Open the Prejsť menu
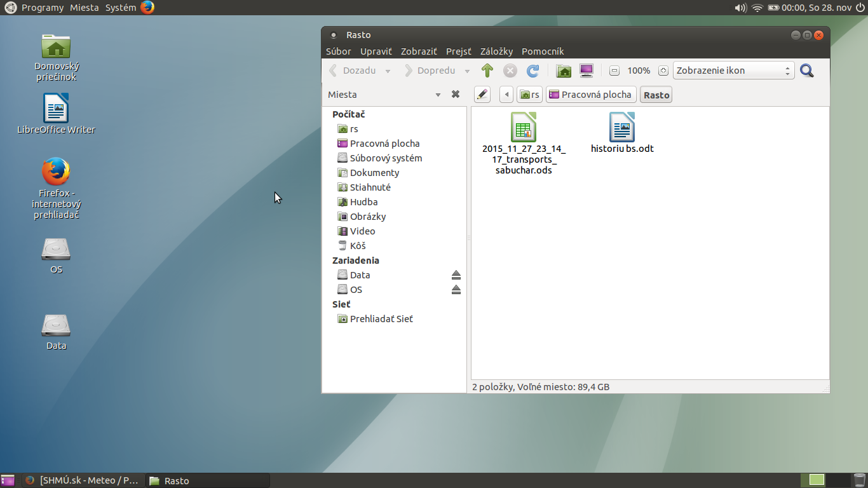Viewport: 868px width, 488px height. (x=459, y=51)
